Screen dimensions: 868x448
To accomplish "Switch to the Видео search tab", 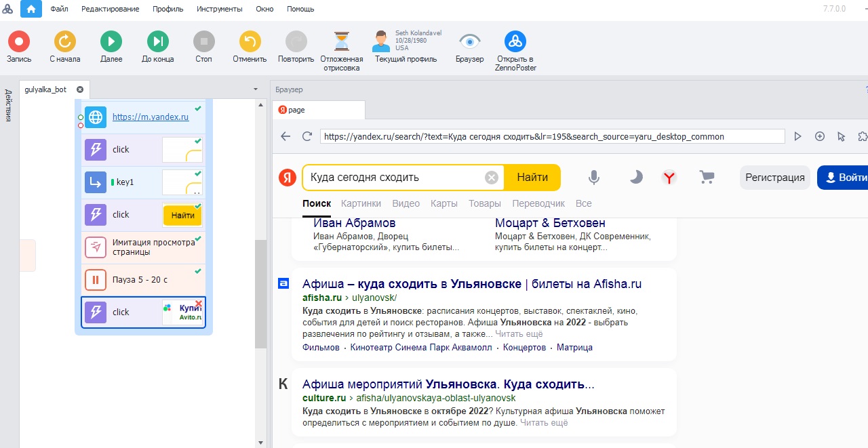I will [406, 203].
